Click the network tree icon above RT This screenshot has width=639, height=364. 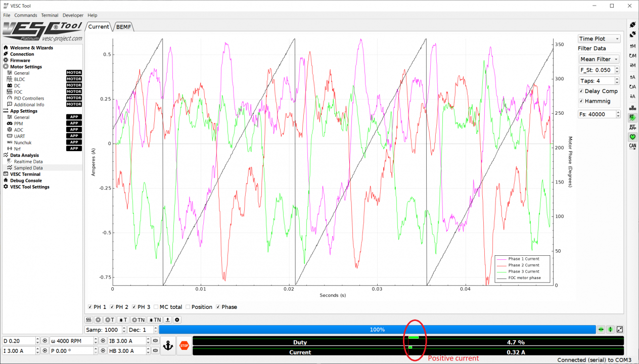(632, 108)
